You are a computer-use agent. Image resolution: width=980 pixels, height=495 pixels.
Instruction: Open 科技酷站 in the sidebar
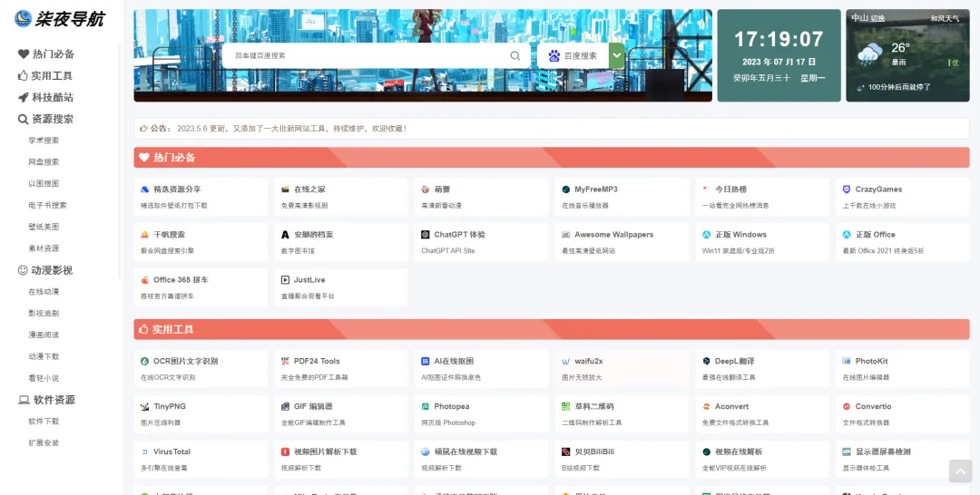click(45, 97)
